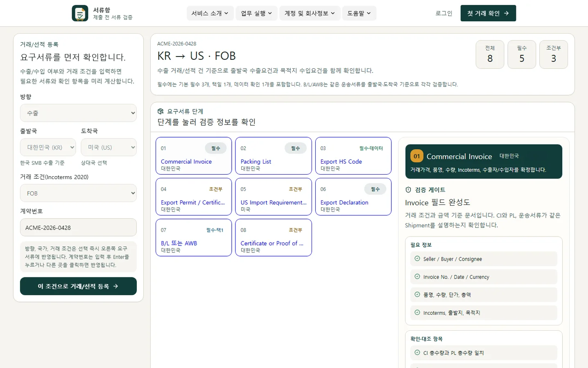Click the check icon on Seller / Buyer / Consignee
The width and height of the screenshot is (588, 368).
(417, 259)
